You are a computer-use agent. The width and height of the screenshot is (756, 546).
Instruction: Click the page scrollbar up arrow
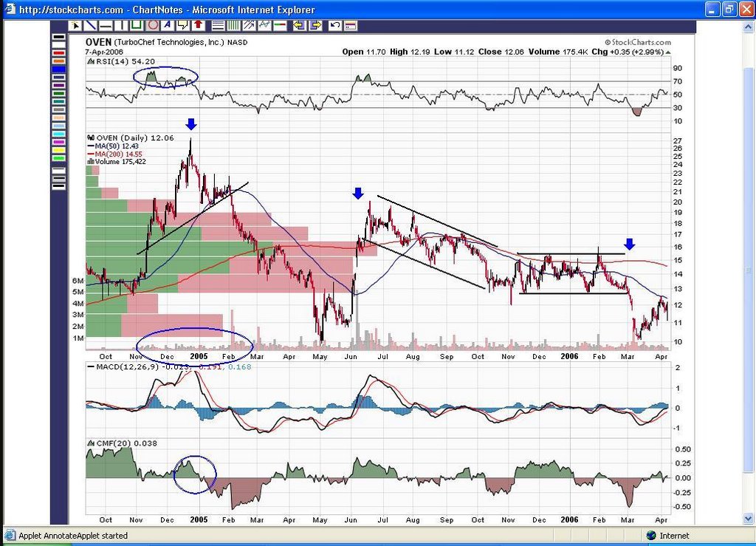[749, 27]
